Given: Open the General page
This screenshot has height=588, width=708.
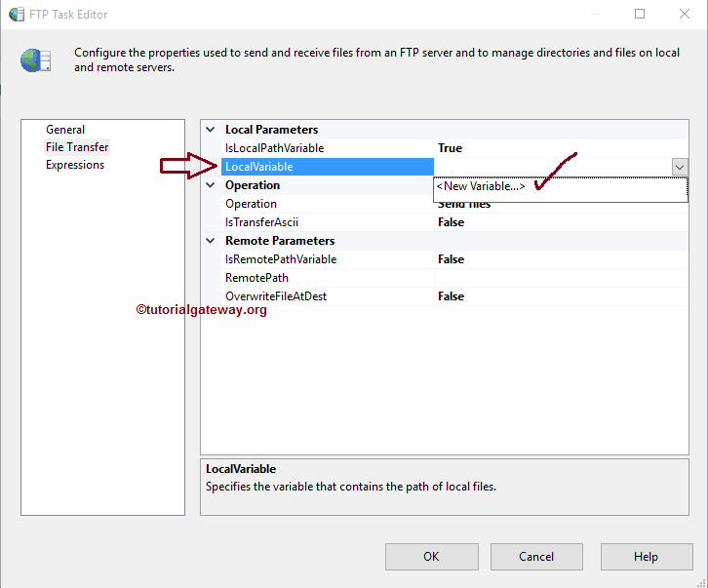Looking at the screenshot, I should [x=65, y=130].
